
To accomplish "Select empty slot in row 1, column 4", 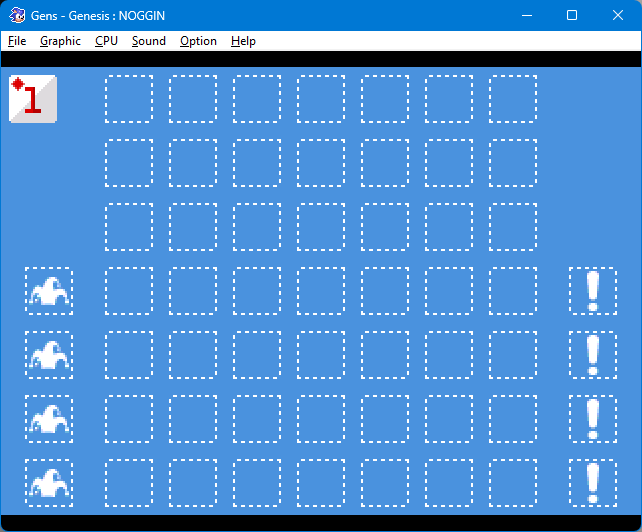I will [x=321, y=99].
